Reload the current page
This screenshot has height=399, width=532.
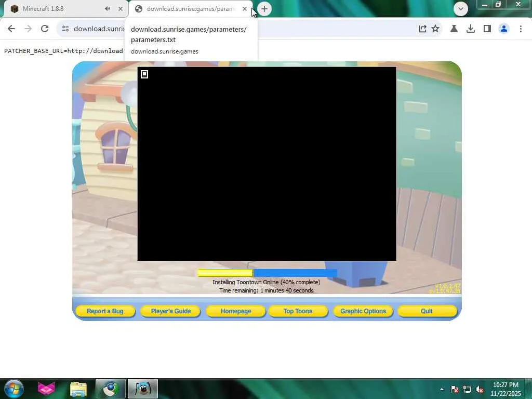(45, 29)
